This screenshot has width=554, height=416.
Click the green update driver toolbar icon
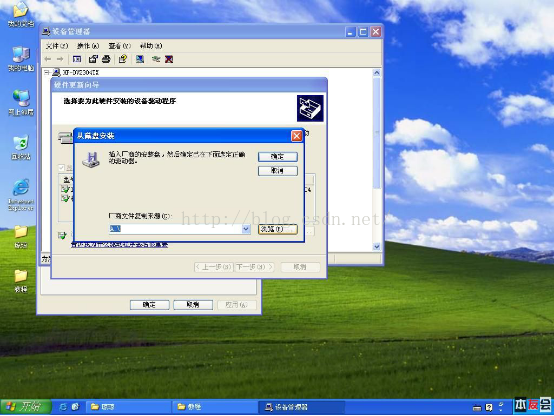coord(155,59)
